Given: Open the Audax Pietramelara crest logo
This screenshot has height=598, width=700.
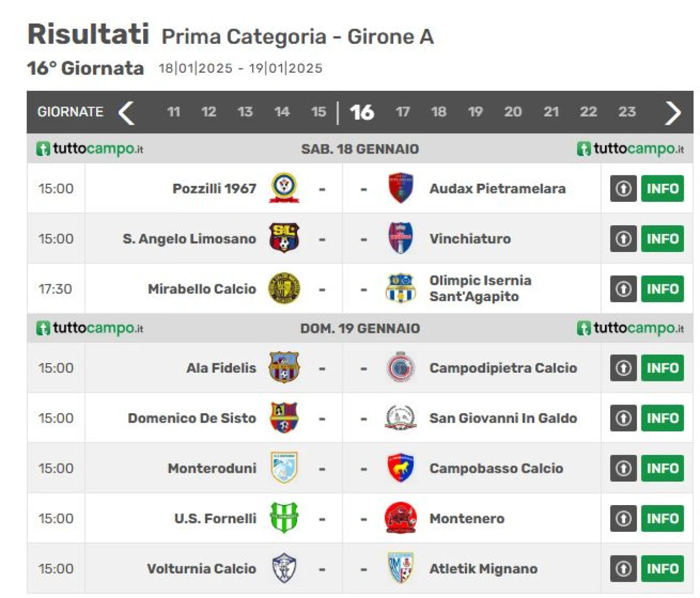Looking at the screenshot, I should [400, 188].
